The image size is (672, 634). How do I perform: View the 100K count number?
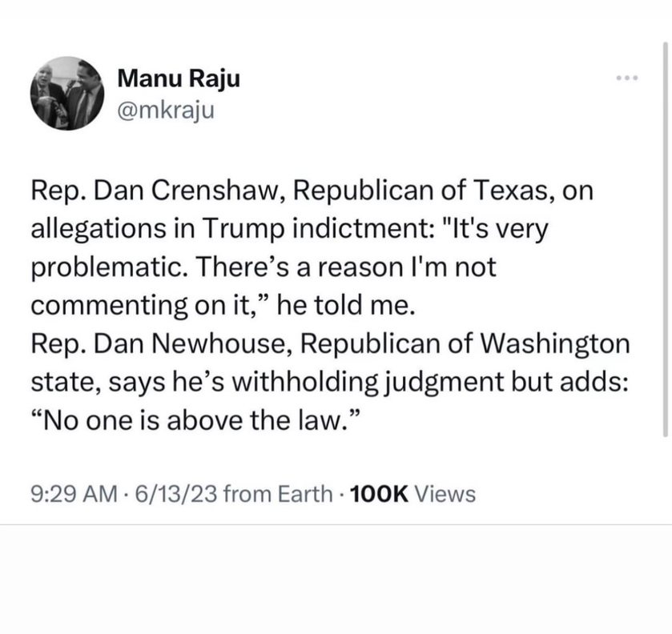pos(380,493)
